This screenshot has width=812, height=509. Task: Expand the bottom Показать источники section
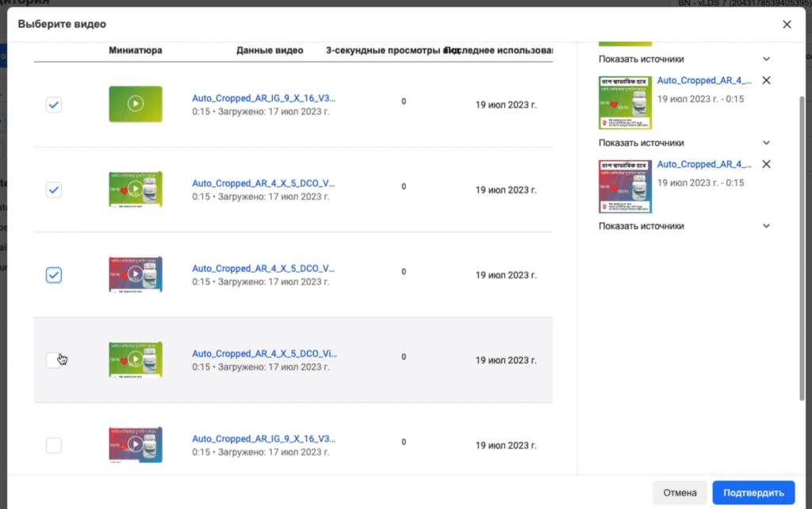click(766, 226)
